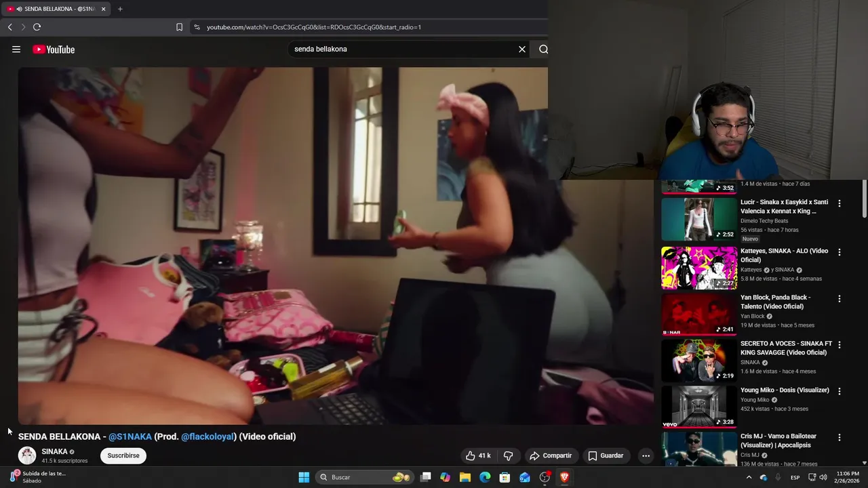Bookmark this page using the bookmark icon
This screenshot has height=488, width=868.
click(x=179, y=27)
